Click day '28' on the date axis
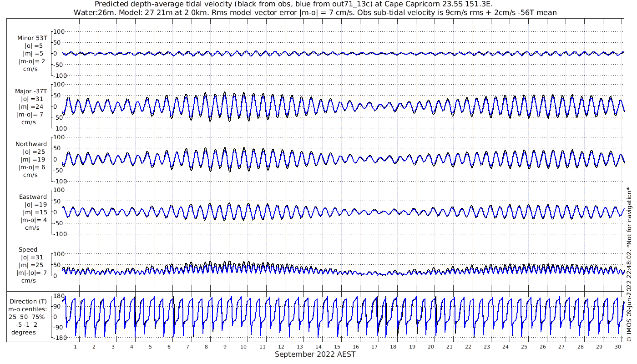Image resolution: width=637 pixels, height=364 pixels. (580, 347)
